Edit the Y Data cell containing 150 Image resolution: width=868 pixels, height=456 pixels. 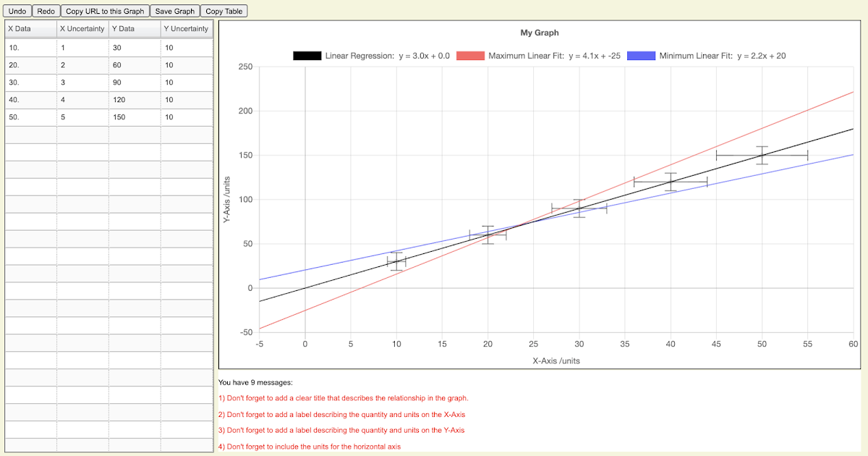(x=134, y=117)
